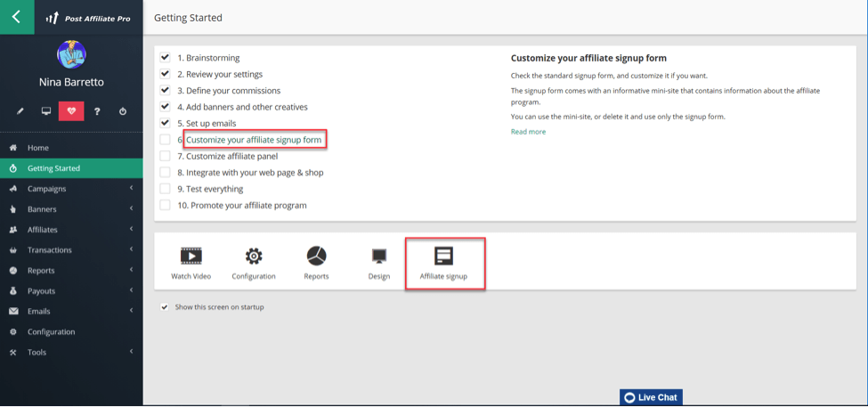Click the Reports pie icon in sidebar

pos(14,271)
